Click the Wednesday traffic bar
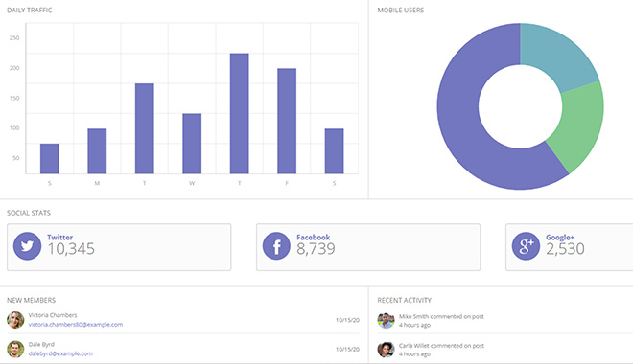This screenshot has width=633, height=364. click(x=192, y=144)
